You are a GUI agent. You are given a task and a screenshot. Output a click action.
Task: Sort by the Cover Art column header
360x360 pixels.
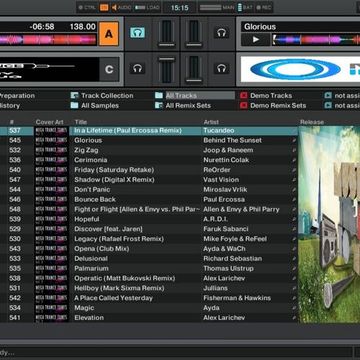[x=49, y=122]
